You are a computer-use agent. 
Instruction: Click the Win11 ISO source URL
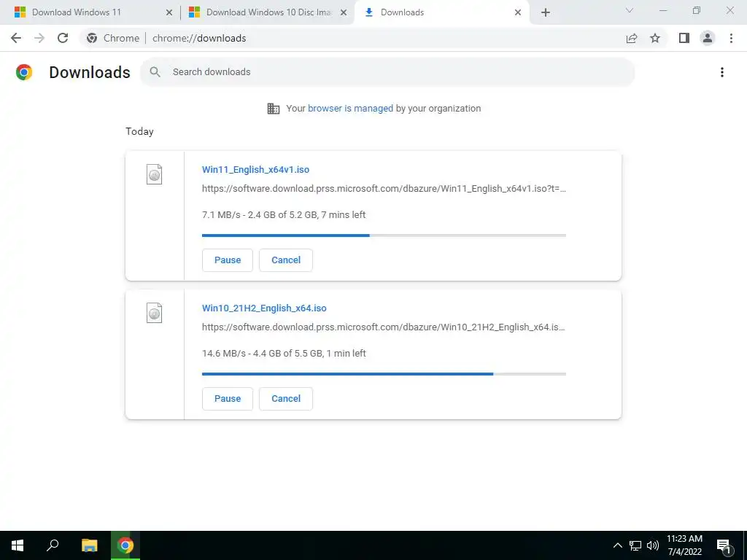pyautogui.click(x=384, y=189)
